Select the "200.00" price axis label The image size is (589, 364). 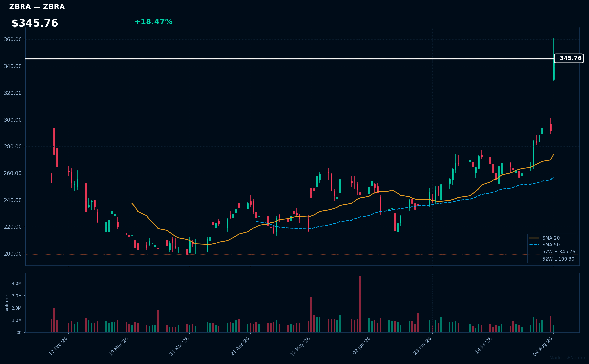click(x=13, y=254)
